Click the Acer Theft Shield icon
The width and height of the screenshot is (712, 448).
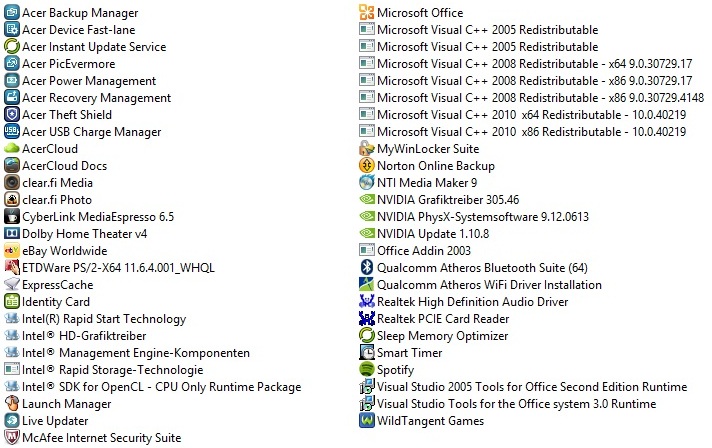pyautogui.click(x=12, y=115)
